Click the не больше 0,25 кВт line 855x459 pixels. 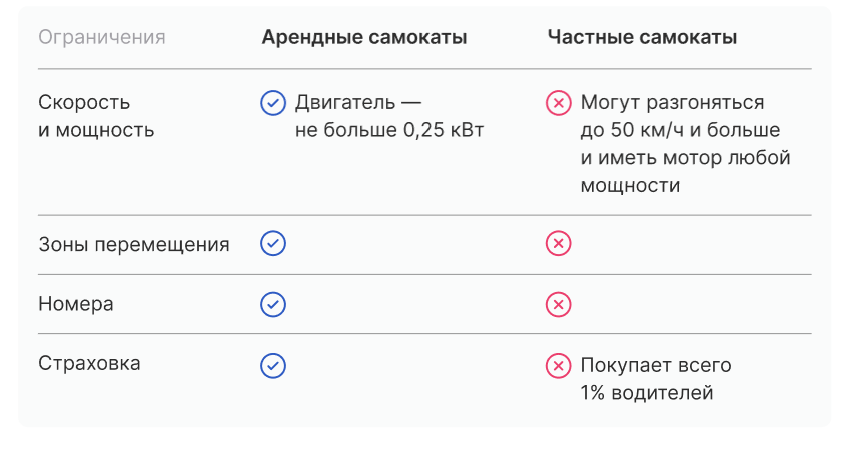(389, 130)
